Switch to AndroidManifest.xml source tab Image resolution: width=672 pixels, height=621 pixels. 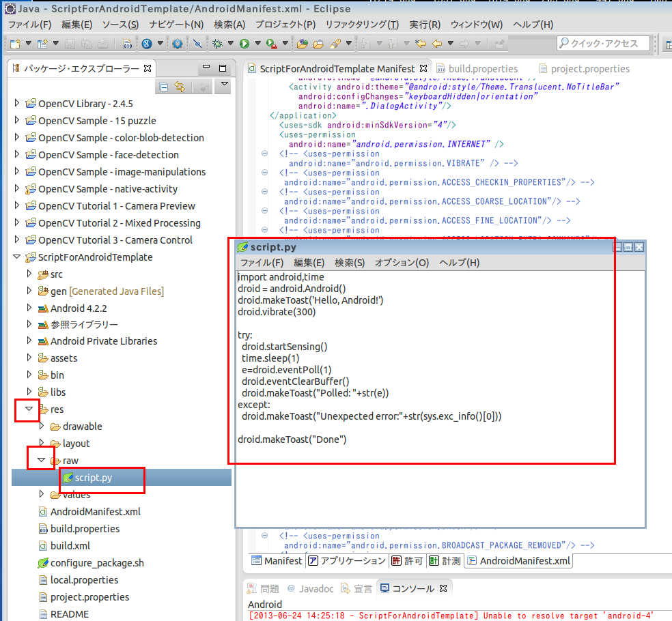(519, 561)
